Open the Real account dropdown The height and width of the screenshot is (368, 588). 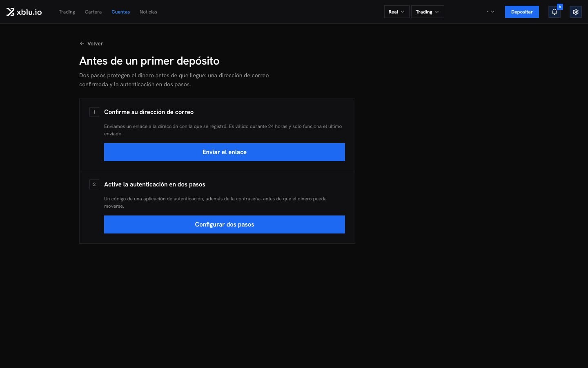point(396,12)
